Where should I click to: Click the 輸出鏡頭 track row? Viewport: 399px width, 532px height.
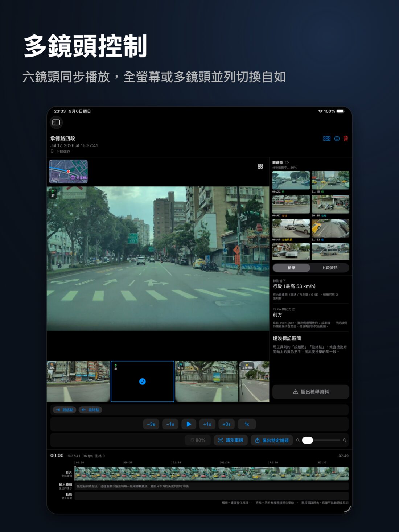click(211, 486)
